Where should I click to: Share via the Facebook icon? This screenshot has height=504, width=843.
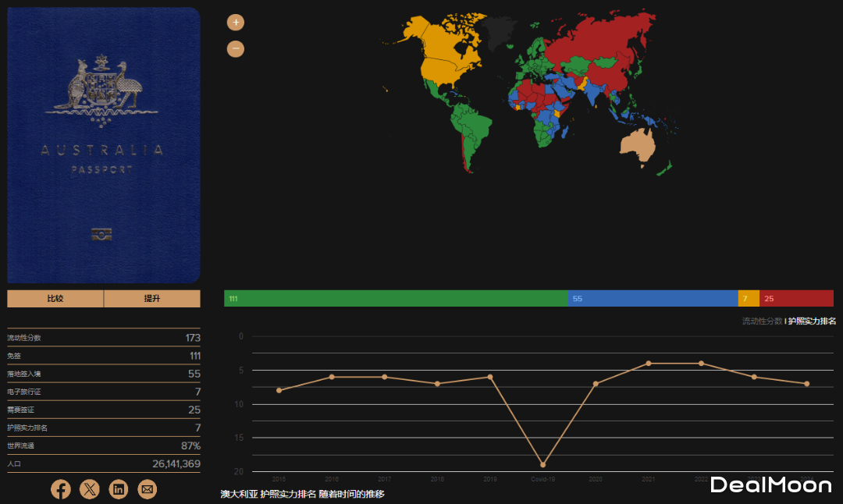point(61,489)
